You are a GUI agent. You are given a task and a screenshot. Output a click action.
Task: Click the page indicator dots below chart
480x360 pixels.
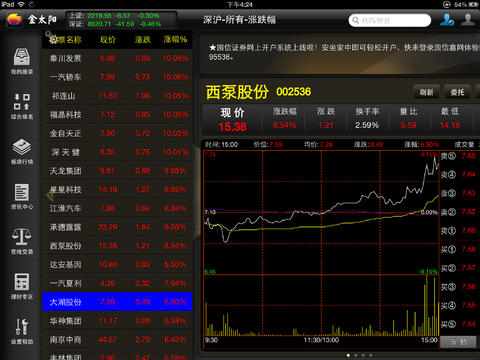click(360, 355)
